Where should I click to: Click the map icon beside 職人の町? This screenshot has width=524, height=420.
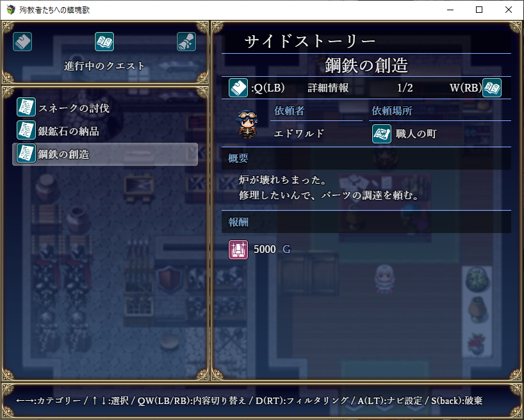tap(382, 134)
